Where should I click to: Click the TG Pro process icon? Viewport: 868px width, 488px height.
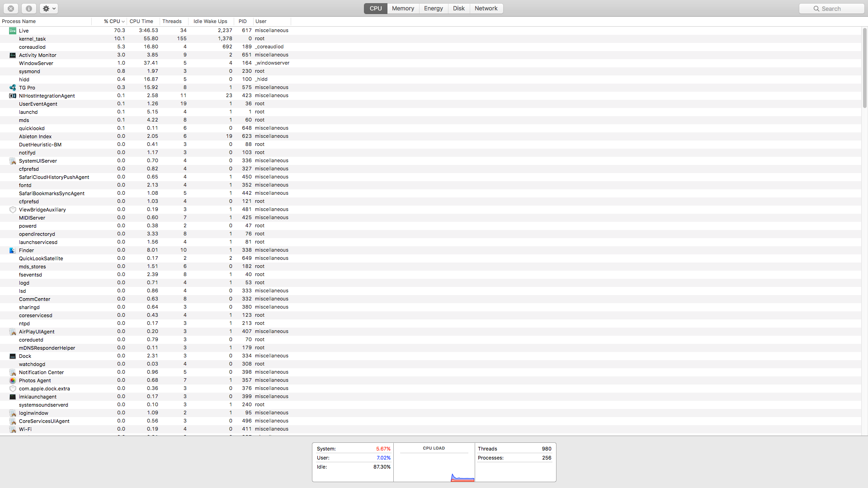pyautogui.click(x=13, y=88)
